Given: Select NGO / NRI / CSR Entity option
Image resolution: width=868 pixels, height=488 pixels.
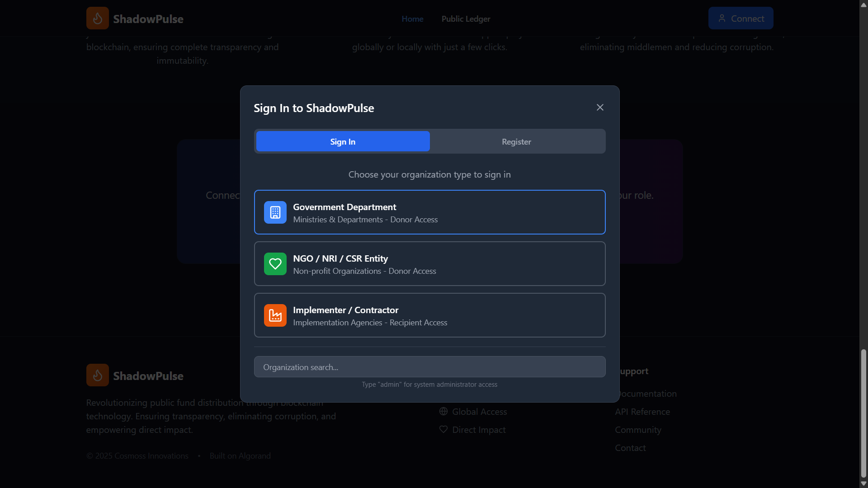Looking at the screenshot, I should point(429,264).
